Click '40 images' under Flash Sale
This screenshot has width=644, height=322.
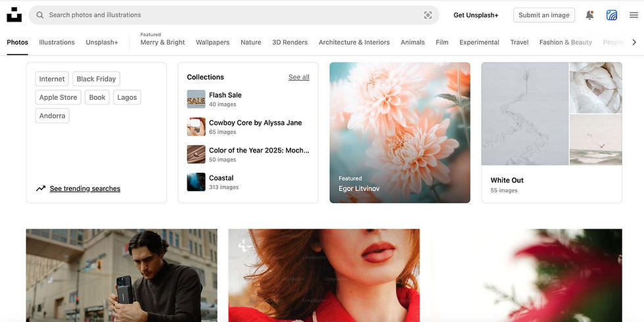pos(222,104)
